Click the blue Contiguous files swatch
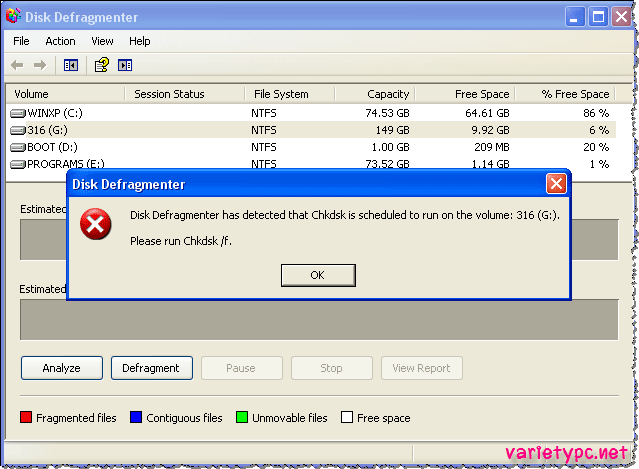 (136, 417)
